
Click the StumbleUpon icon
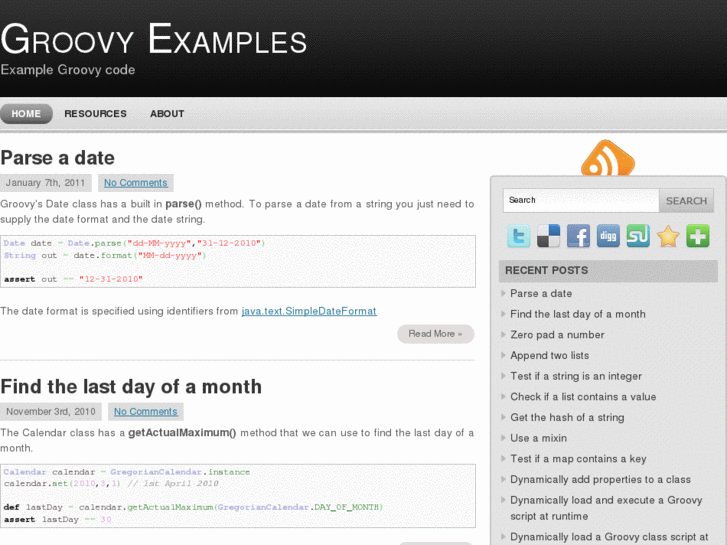[638, 236]
